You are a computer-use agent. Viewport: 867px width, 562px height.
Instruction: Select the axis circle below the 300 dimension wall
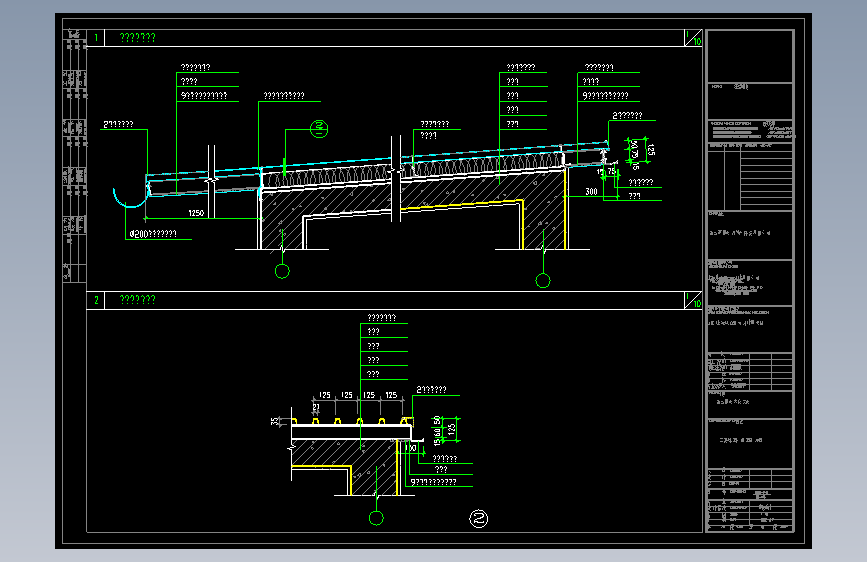(x=543, y=280)
